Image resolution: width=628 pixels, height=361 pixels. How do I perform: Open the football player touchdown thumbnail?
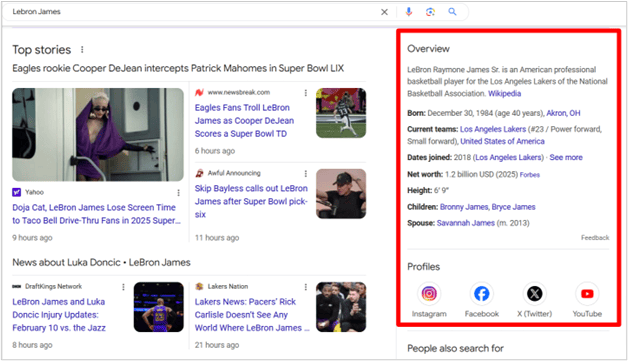click(341, 113)
